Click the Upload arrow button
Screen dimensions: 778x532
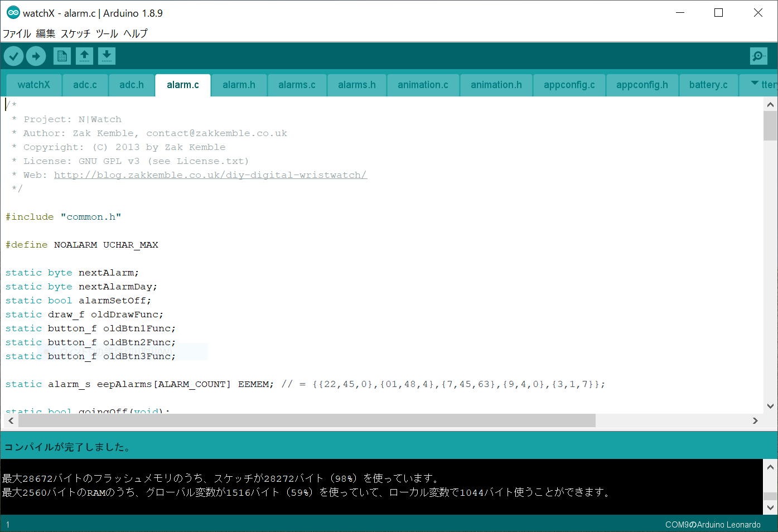36,56
